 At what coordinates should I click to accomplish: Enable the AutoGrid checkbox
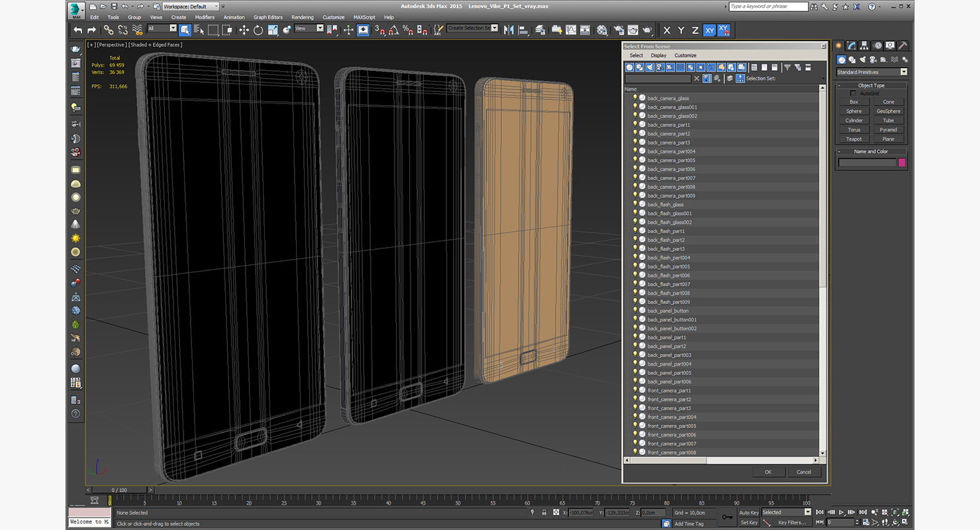(x=854, y=93)
